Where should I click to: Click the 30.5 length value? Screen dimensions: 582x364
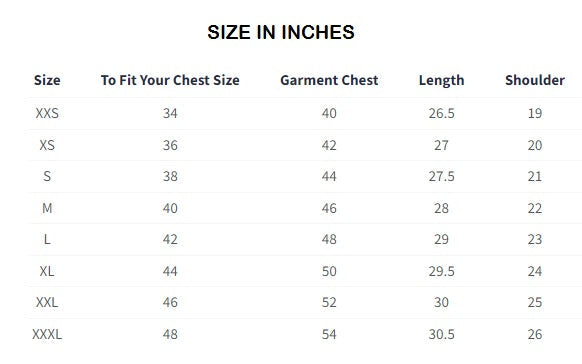[441, 334]
